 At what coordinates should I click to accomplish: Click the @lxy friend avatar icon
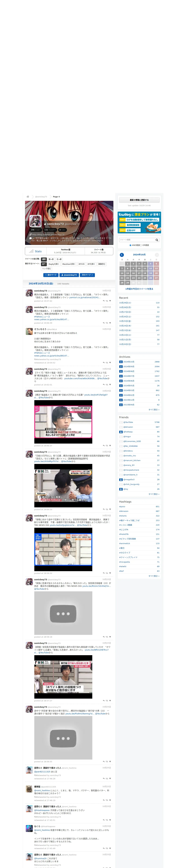(121, 489)
